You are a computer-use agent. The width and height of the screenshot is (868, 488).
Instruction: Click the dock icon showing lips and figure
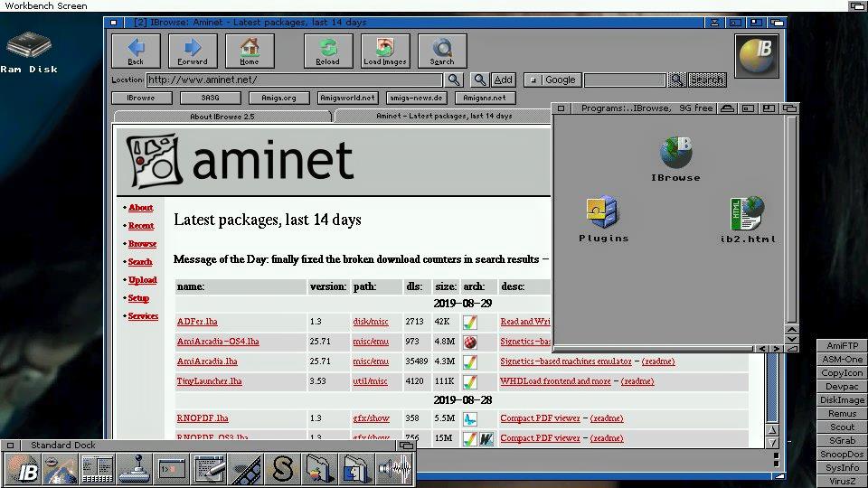pyautogui.click(x=60, y=469)
